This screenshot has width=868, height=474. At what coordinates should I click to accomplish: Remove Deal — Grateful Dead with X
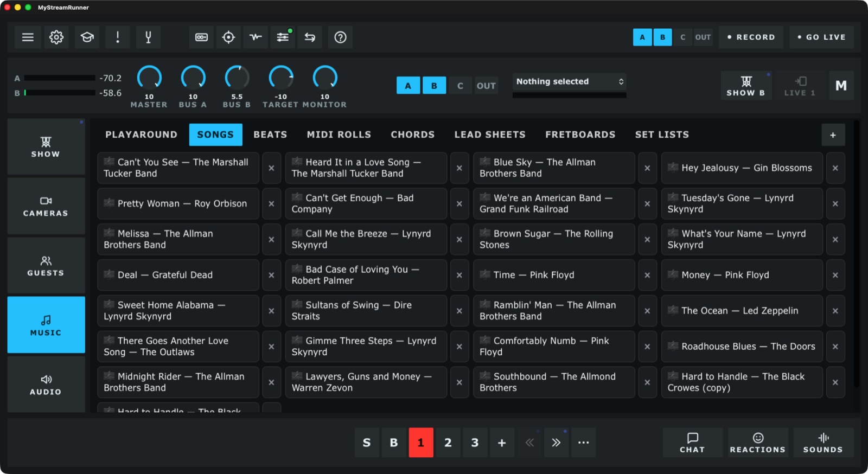271,276
